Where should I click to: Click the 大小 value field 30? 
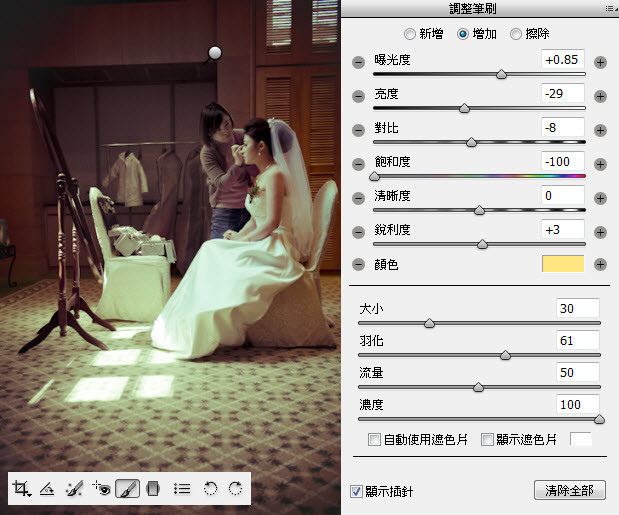point(578,308)
